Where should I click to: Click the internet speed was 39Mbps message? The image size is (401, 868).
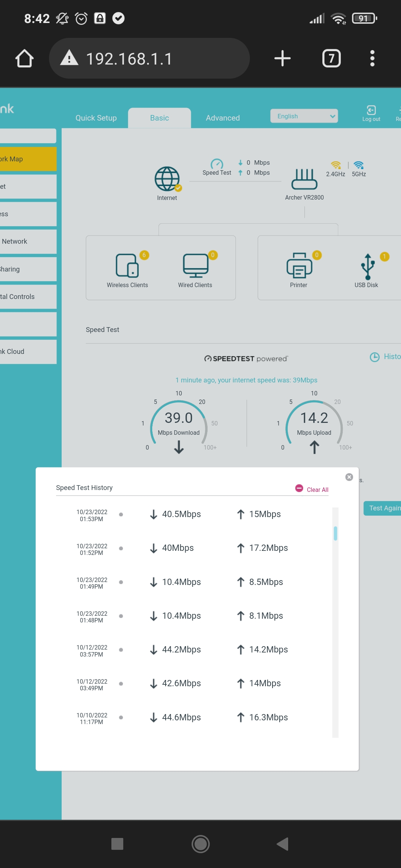[x=246, y=380]
